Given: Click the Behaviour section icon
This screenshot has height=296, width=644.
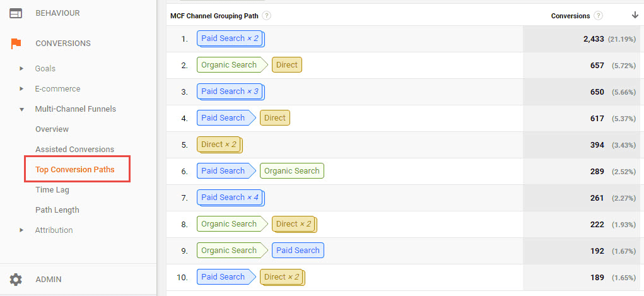Looking at the screenshot, I should tap(16, 13).
